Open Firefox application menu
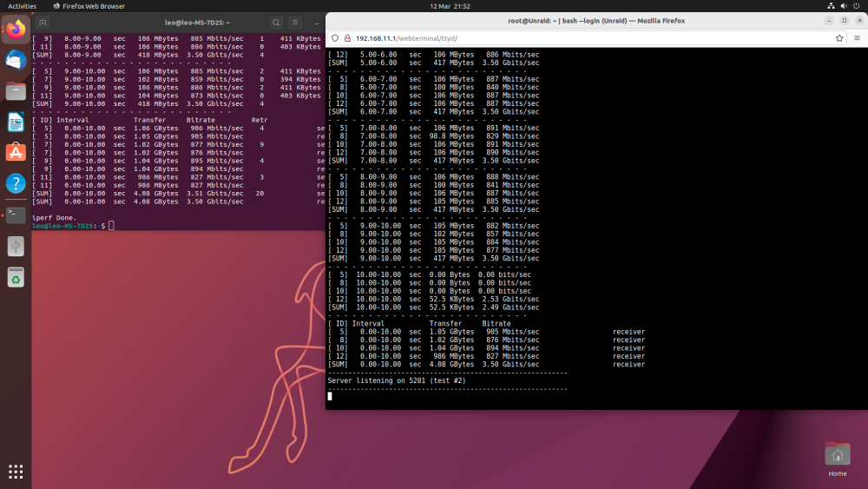 [x=857, y=38]
